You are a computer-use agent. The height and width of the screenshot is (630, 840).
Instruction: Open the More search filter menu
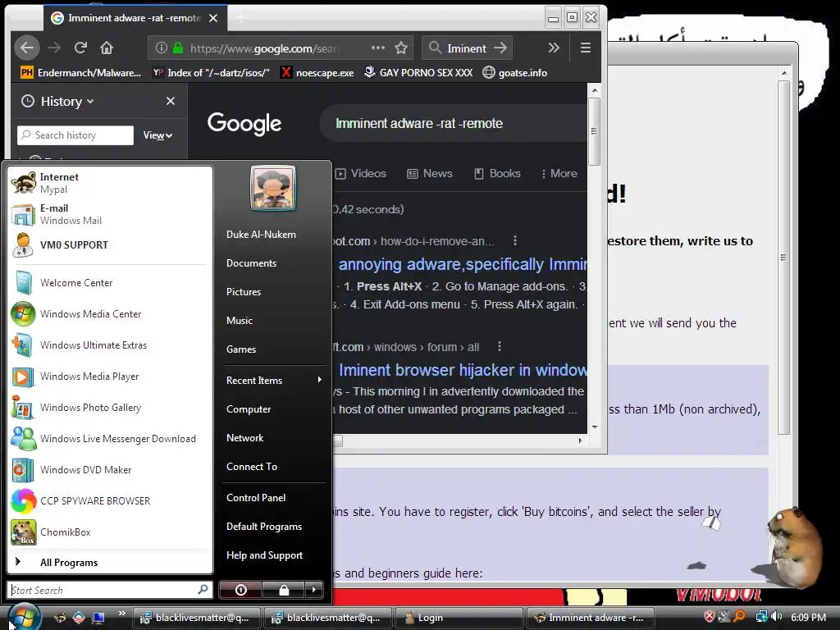[x=559, y=174]
